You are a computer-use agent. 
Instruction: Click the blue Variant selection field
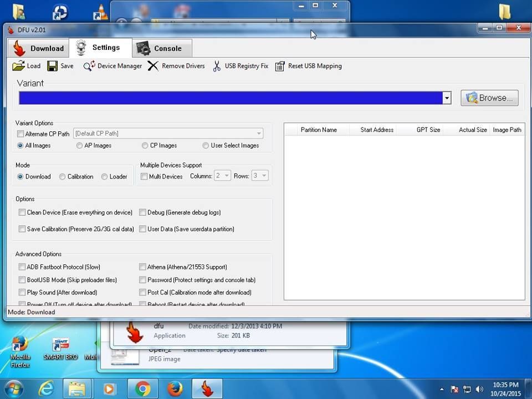231,98
